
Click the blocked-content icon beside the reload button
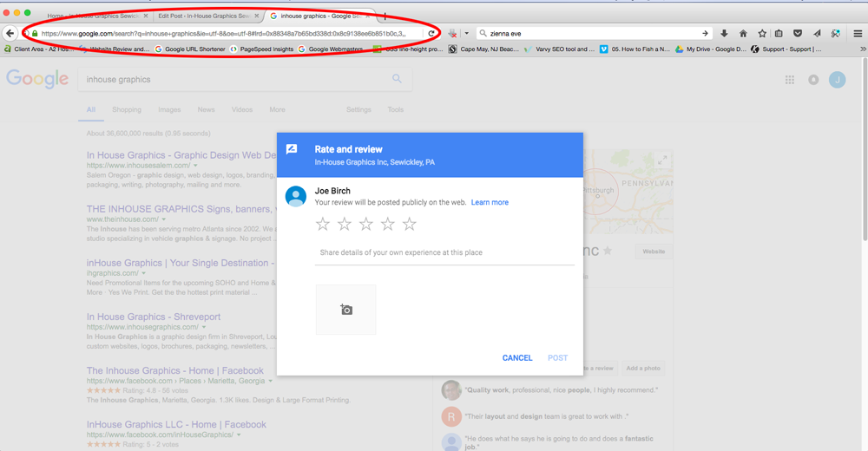point(452,34)
